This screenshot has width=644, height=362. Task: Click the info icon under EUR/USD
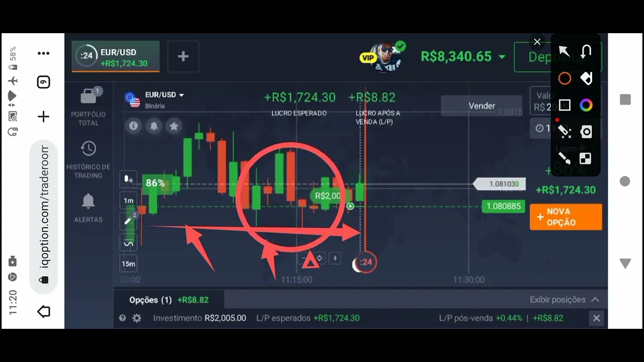pyautogui.click(x=133, y=126)
